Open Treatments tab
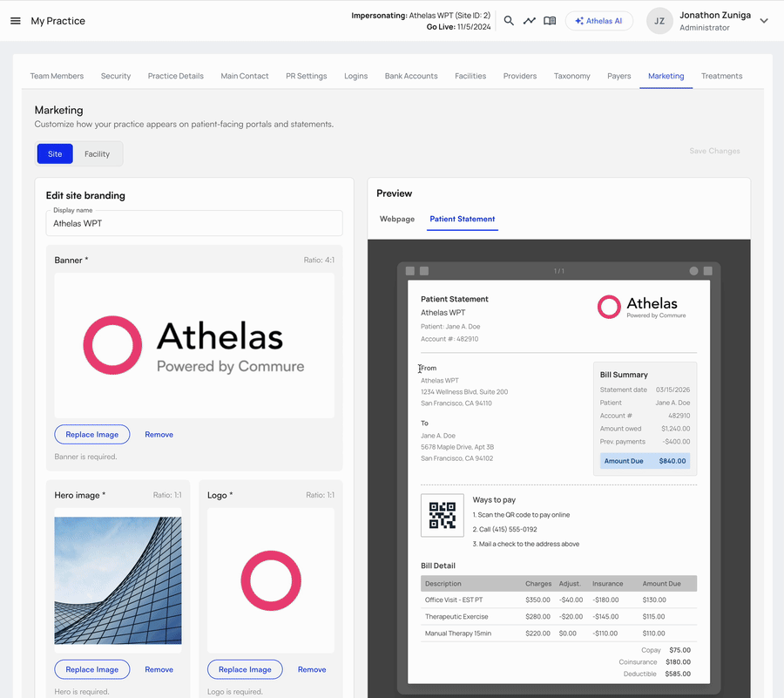Image resolution: width=784 pixels, height=698 pixels. (721, 76)
